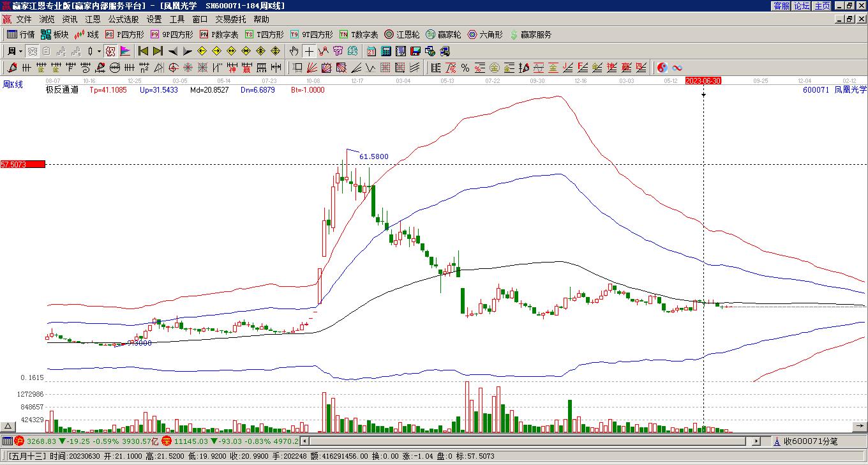Viewport: 868px width, 465px height.
Task: Open the 江恩轮 Gann wheel
Action: 402,34
